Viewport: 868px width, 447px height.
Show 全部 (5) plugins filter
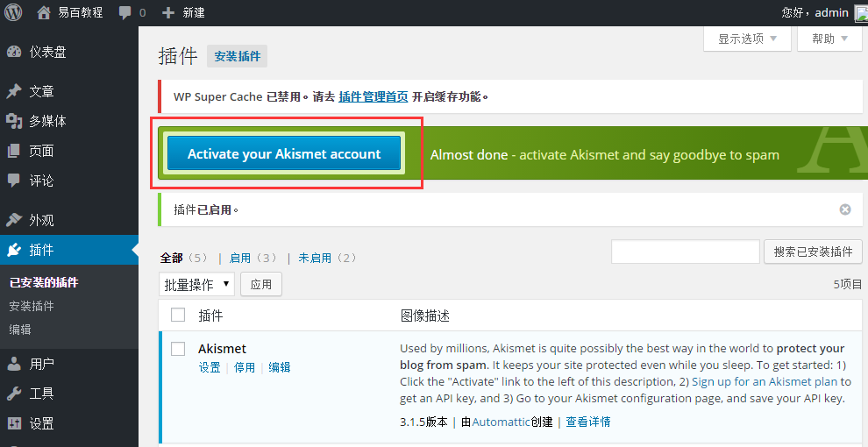click(184, 258)
